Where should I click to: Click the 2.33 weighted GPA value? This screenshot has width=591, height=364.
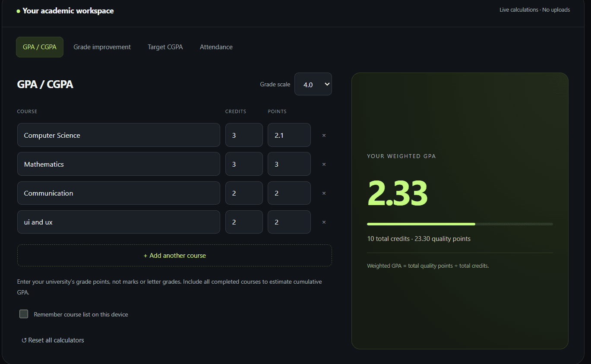[x=397, y=193]
